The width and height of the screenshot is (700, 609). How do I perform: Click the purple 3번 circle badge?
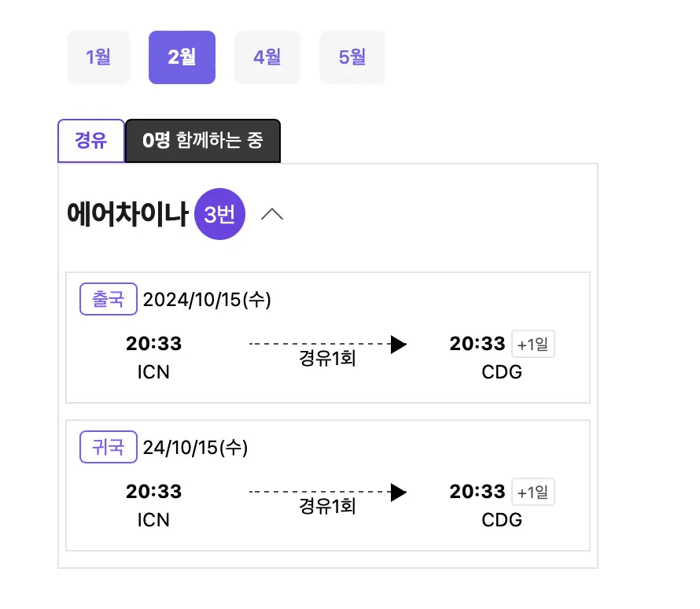coord(219,214)
